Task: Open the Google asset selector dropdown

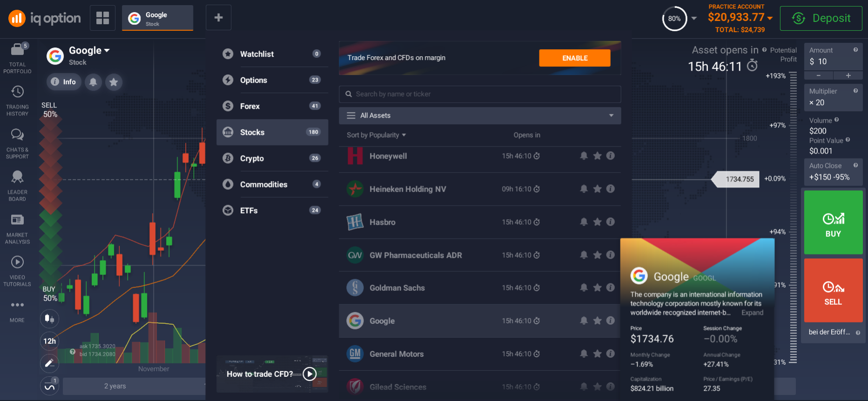Action: [89, 50]
